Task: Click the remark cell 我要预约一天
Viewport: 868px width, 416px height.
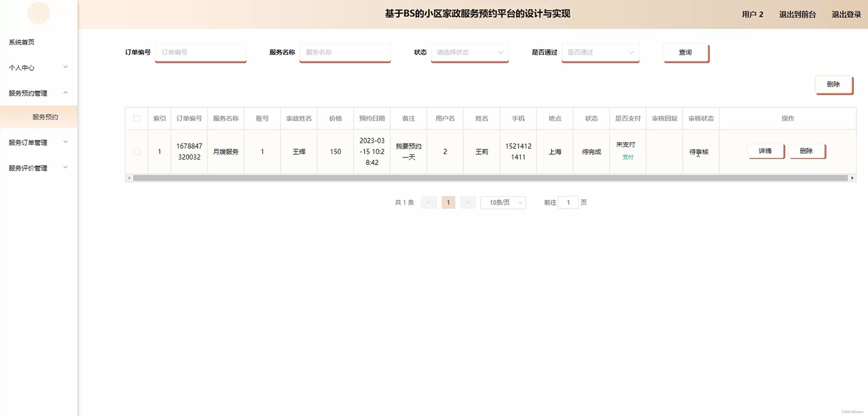Action: [x=408, y=152]
